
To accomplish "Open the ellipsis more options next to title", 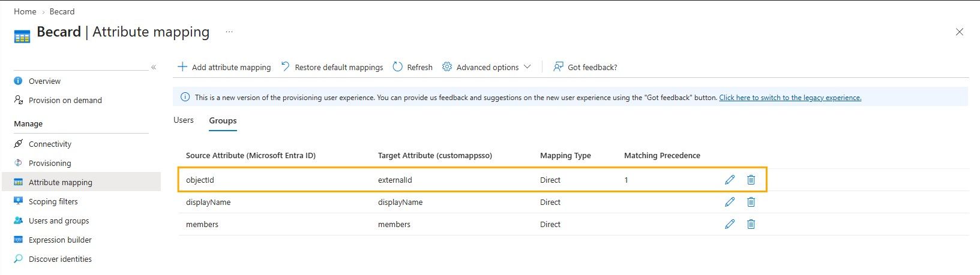I will pyautogui.click(x=229, y=32).
